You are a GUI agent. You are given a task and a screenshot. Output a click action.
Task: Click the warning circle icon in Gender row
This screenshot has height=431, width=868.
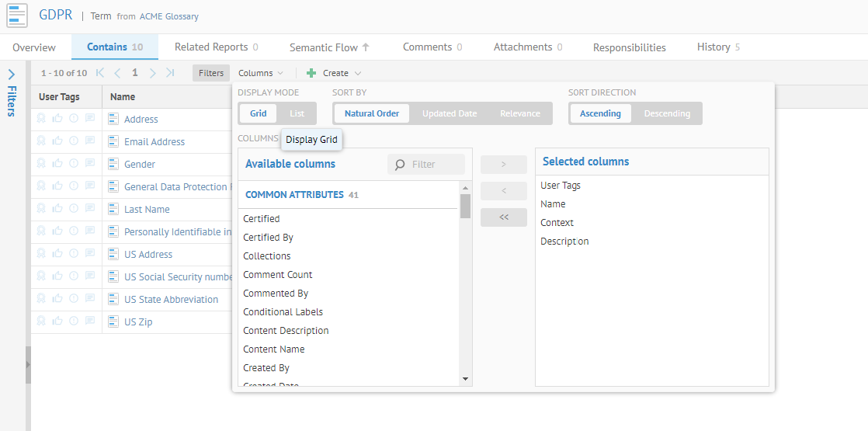74,164
